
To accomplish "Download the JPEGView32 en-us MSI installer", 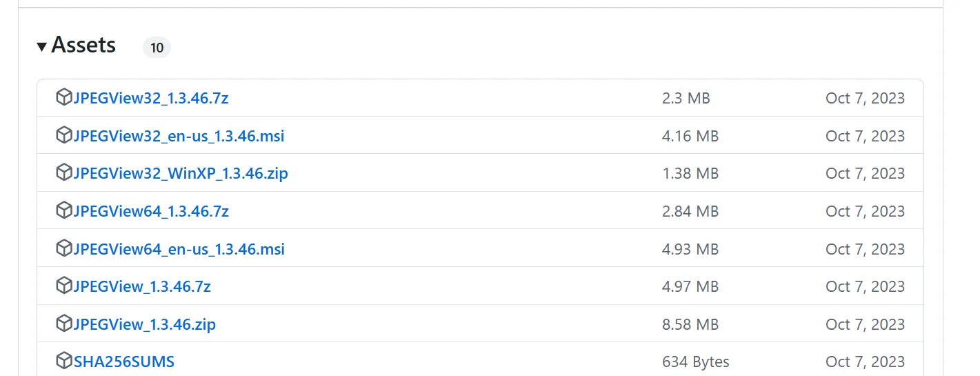I will click(x=179, y=136).
